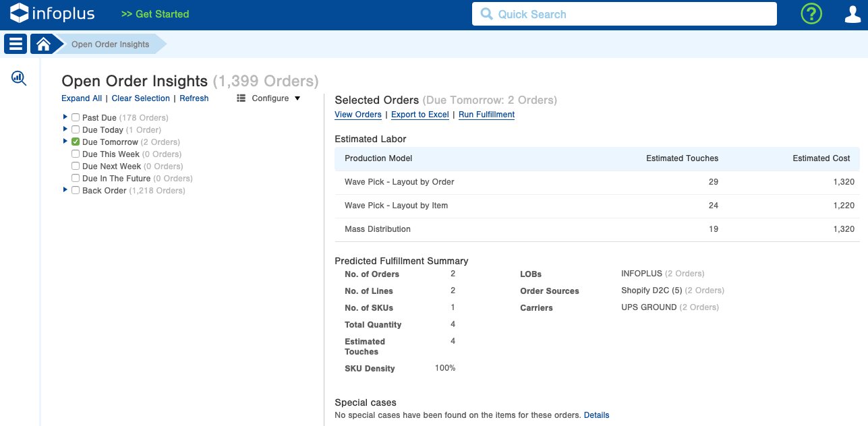Open the insights magnifier sidebar icon
This screenshot has height=426, width=868.
click(19, 79)
